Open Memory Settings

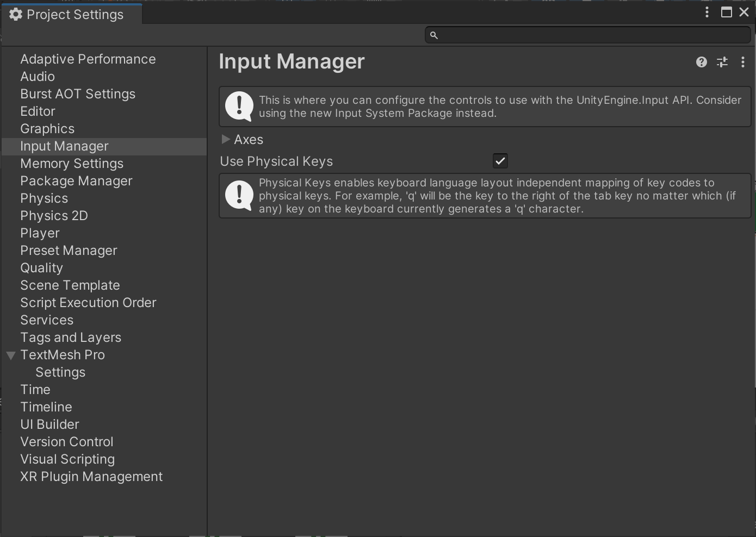(72, 164)
